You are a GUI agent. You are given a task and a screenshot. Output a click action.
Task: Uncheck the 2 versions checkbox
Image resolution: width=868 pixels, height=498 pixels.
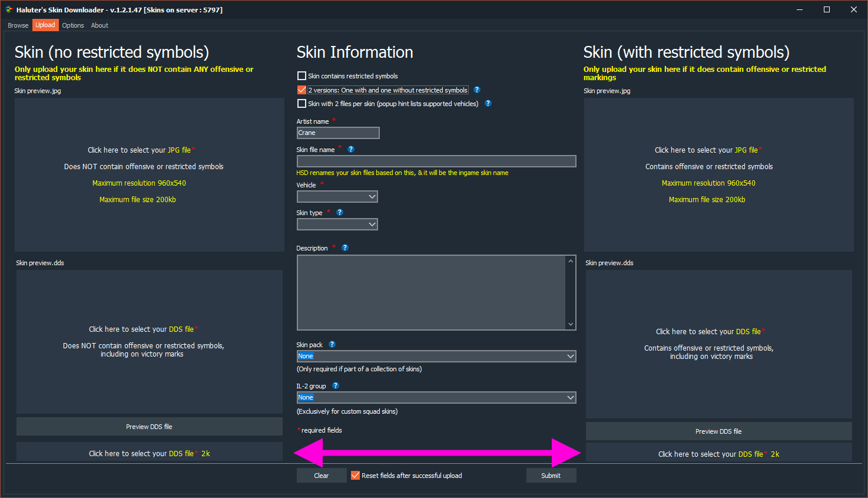[x=302, y=90]
